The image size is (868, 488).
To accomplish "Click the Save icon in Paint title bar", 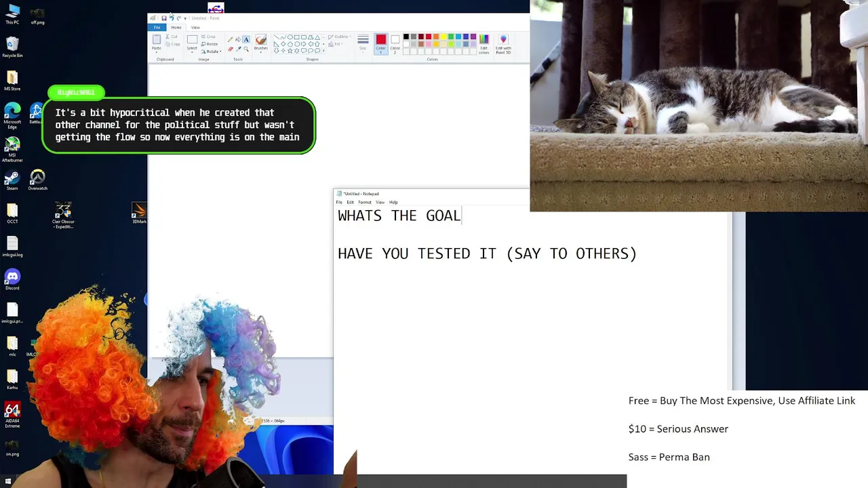I will (x=164, y=18).
